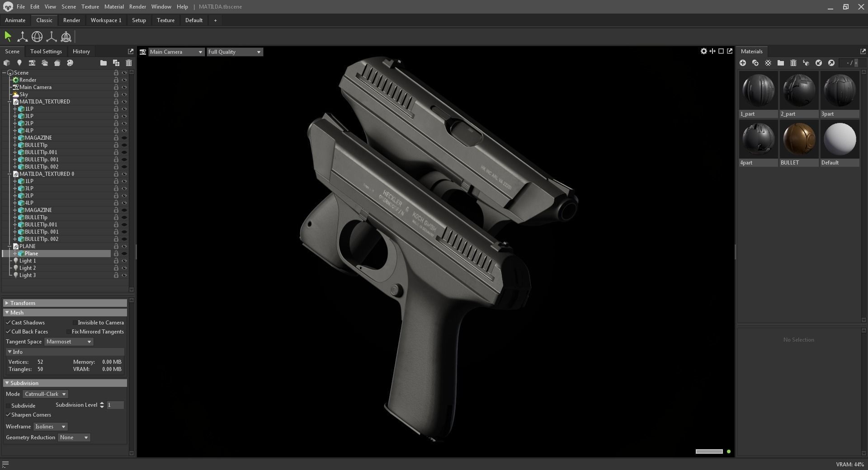Switch to the Animate workspace tab
868x470 pixels.
(15, 20)
